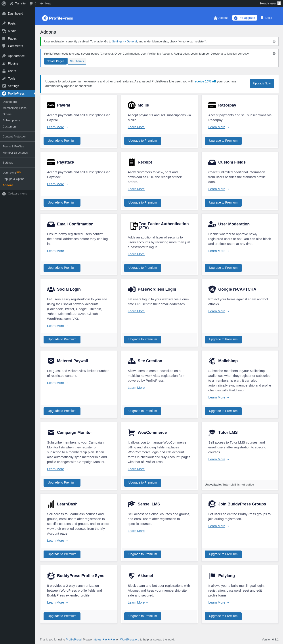The width and height of the screenshot is (283, 644).
Task: Click the Custom Fields inbox icon
Action: pyautogui.click(x=212, y=162)
